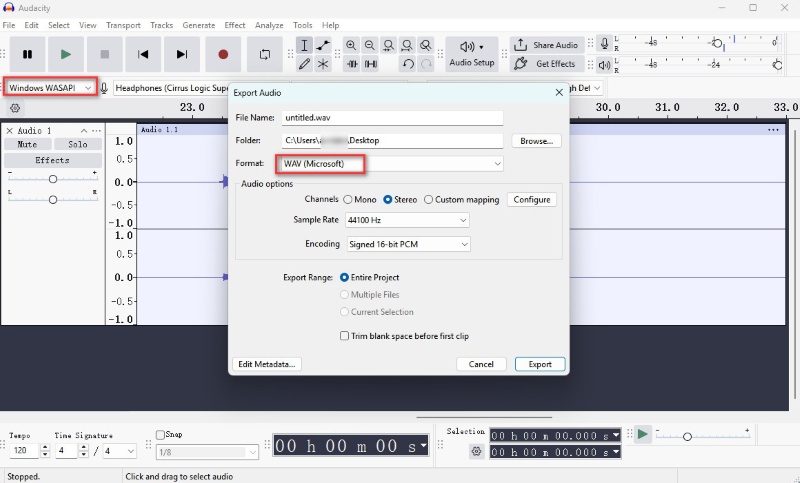
Task: Open the Generate menu
Action: pos(198,25)
